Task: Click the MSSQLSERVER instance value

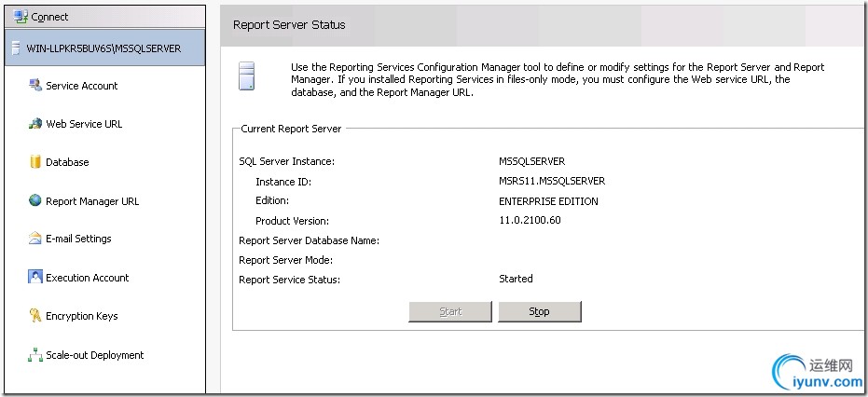Action: click(532, 161)
